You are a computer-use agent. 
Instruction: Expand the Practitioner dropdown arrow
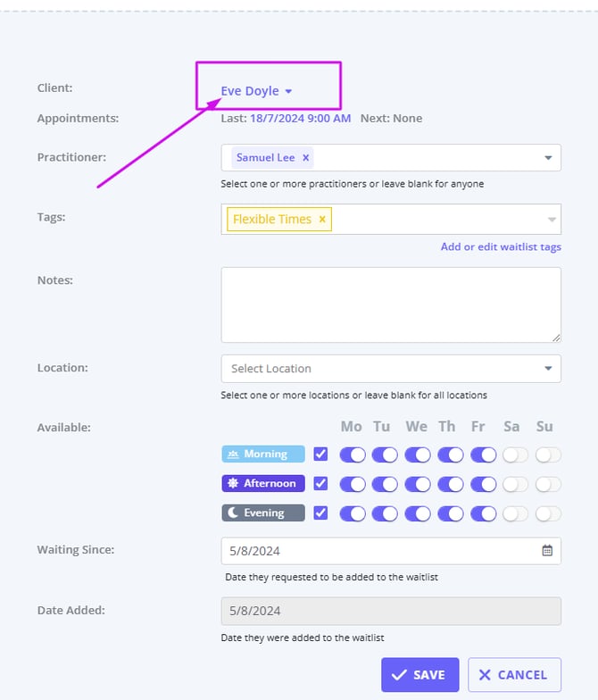pyautogui.click(x=548, y=158)
